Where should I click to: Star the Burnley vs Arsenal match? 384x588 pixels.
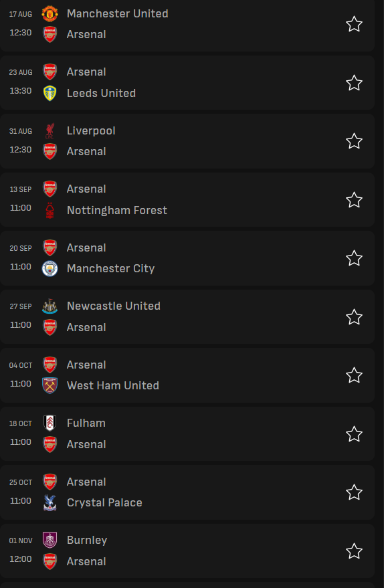[354, 551]
